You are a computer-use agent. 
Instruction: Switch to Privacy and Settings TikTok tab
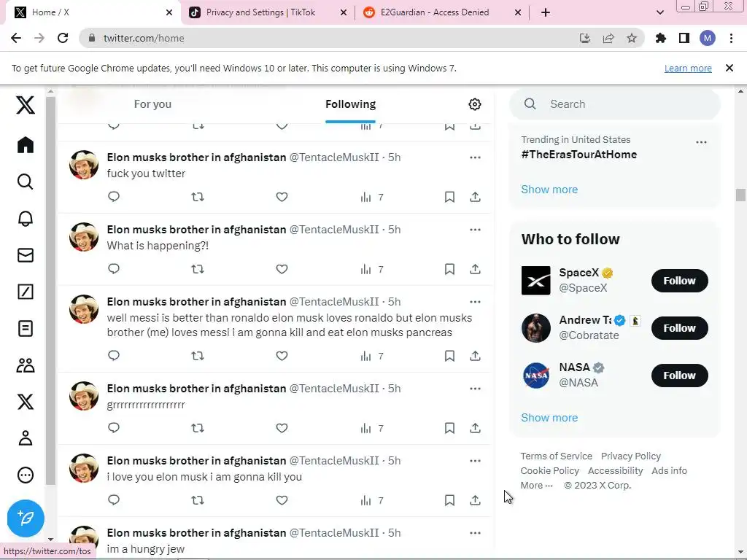coord(268,12)
